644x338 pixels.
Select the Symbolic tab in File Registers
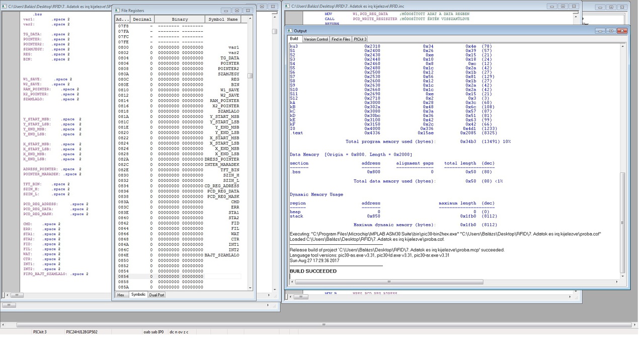[x=138, y=295]
